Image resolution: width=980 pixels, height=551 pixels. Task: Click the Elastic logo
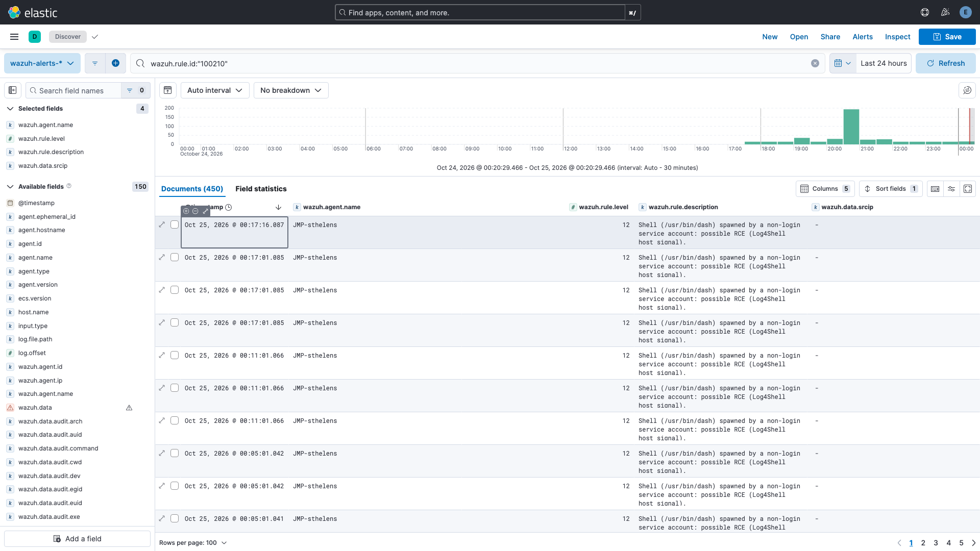click(x=33, y=12)
